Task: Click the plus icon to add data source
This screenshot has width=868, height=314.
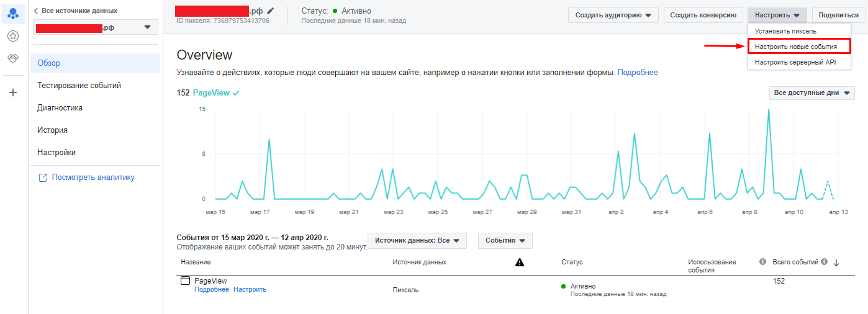Action: (13, 92)
